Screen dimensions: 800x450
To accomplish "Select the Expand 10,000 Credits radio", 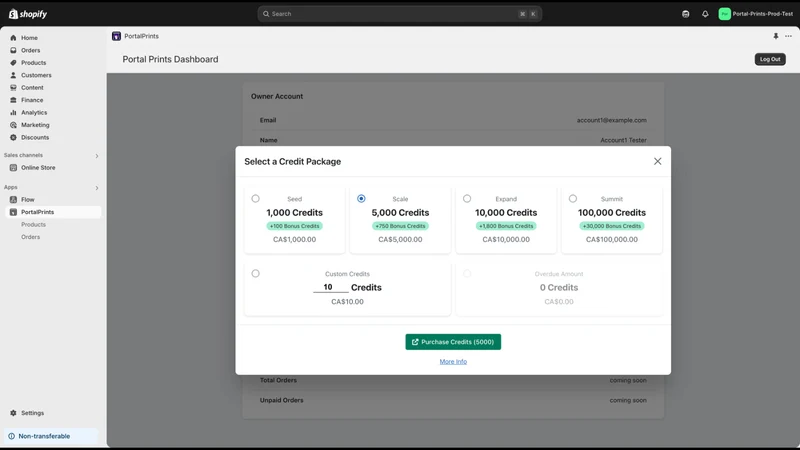I will [467, 198].
